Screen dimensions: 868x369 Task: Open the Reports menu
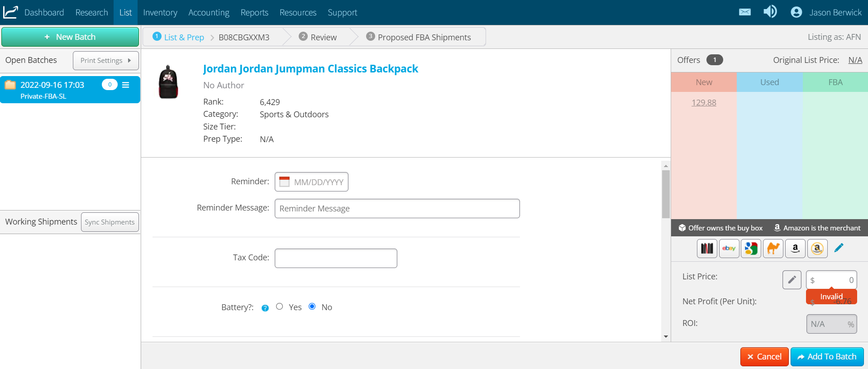tap(254, 12)
